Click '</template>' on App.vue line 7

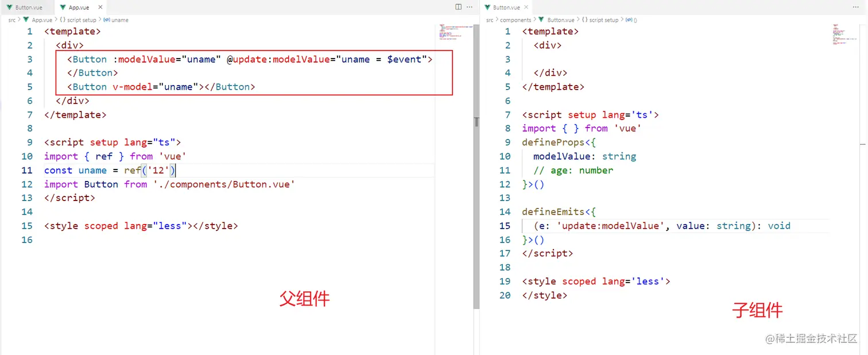[75, 114]
